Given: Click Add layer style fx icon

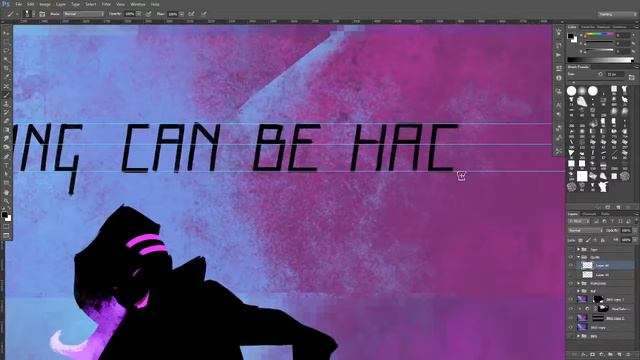Looking at the screenshot, I should coord(583,354).
